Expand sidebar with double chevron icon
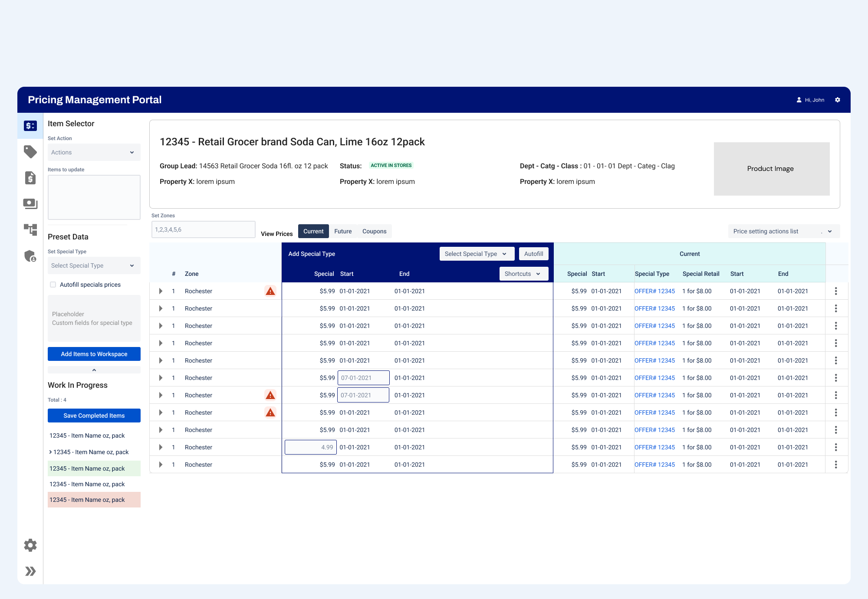The image size is (868, 599). tap(30, 571)
